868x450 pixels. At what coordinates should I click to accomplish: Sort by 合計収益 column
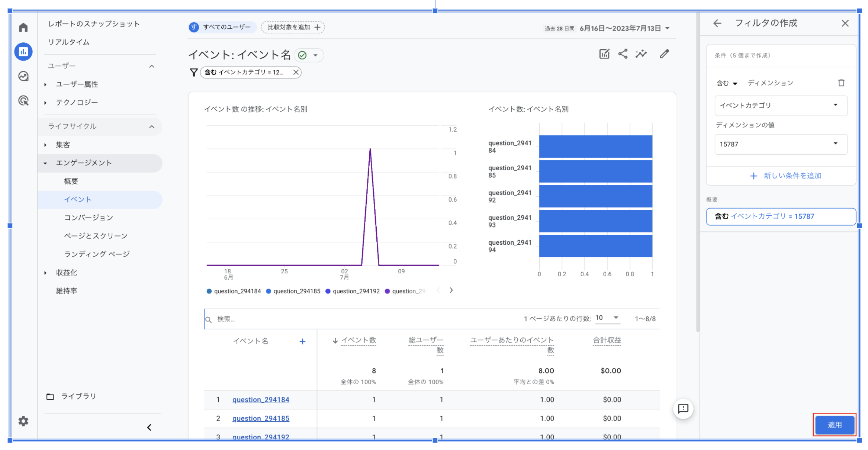coord(607,340)
